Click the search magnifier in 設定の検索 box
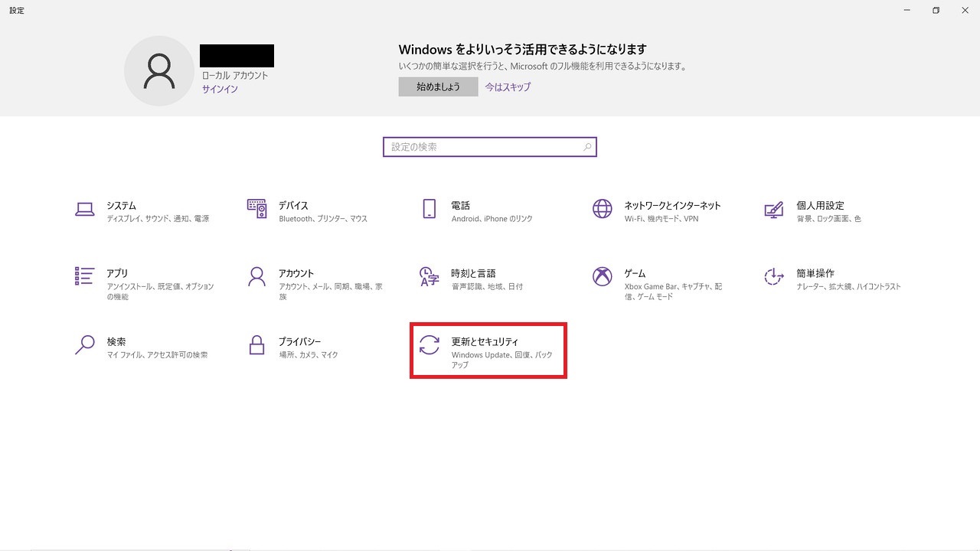Screen dimensions: 980x551 coord(587,147)
